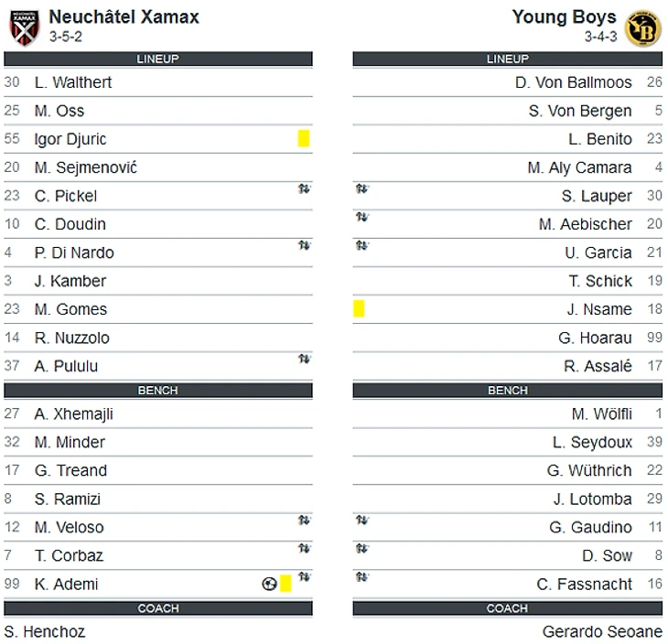Click Igor Djuric's yellow card
668x644 pixels.
click(304, 138)
